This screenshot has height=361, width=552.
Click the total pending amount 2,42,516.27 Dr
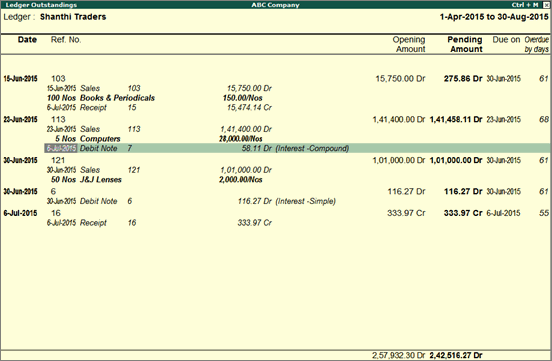(456, 355)
